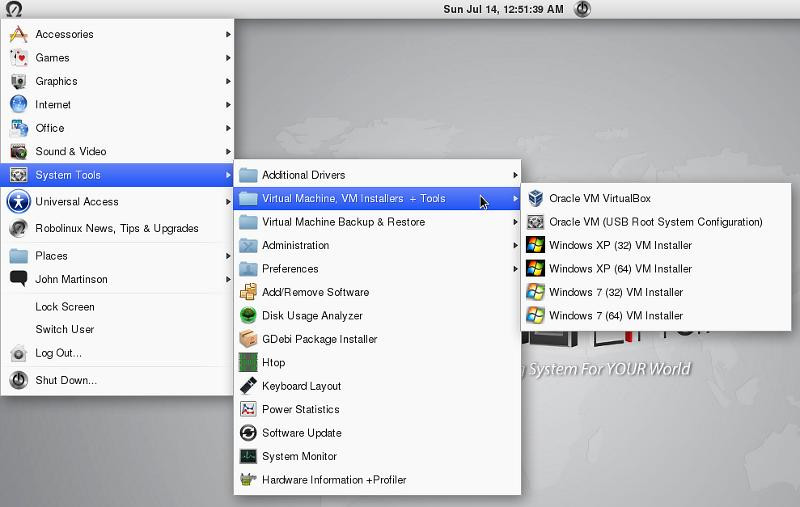
Task: Open Preferences folder entry
Action: point(377,269)
